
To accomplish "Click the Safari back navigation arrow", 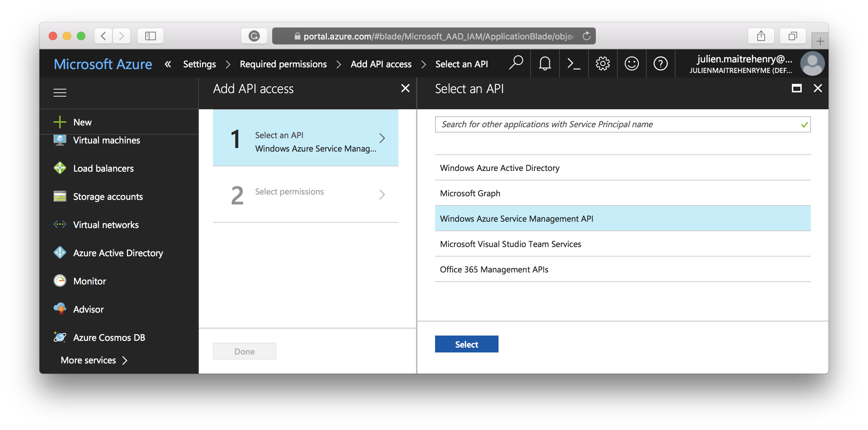I will (x=104, y=36).
